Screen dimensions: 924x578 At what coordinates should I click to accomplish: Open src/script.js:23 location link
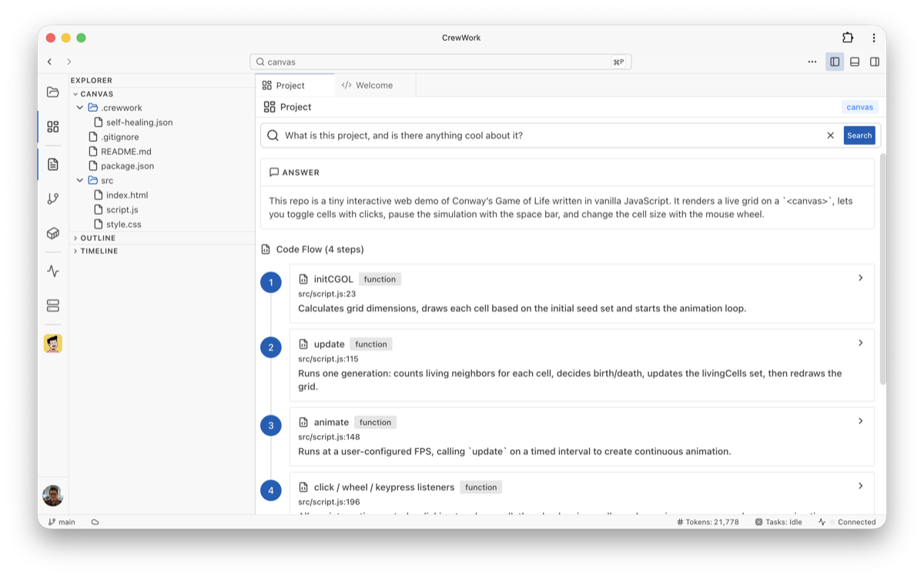tap(326, 294)
